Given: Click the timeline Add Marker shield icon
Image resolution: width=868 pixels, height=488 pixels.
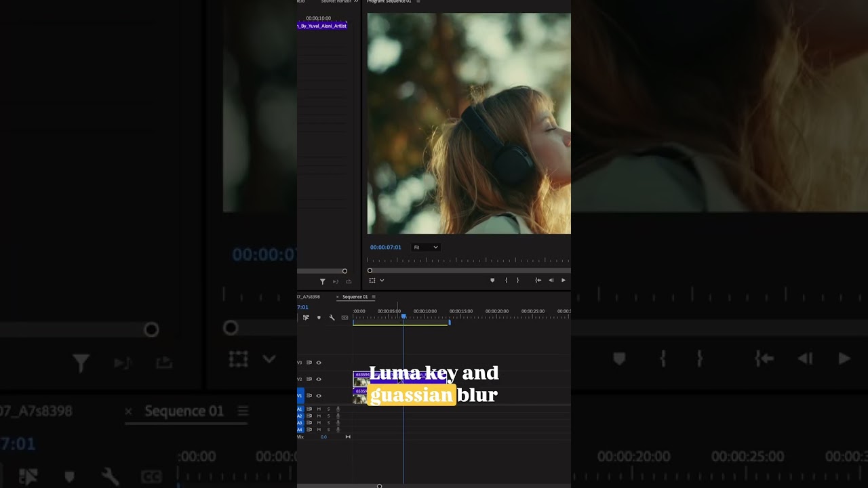Looking at the screenshot, I should click(x=319, y=317).
